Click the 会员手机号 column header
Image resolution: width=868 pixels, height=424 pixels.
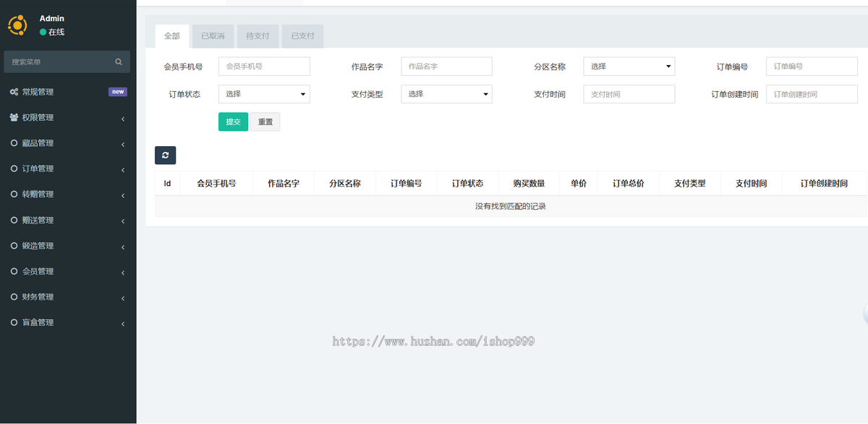tap(216, 184)
